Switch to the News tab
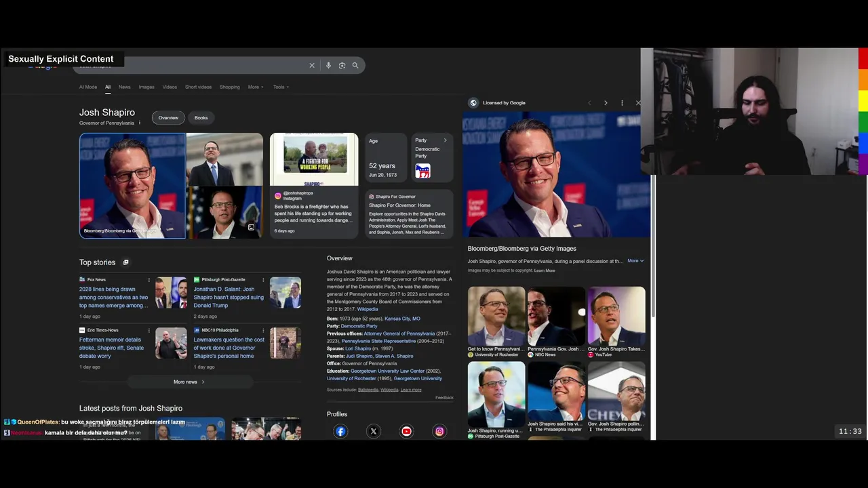Viewport: 868px width, 488px height. [x=125, y=87]
